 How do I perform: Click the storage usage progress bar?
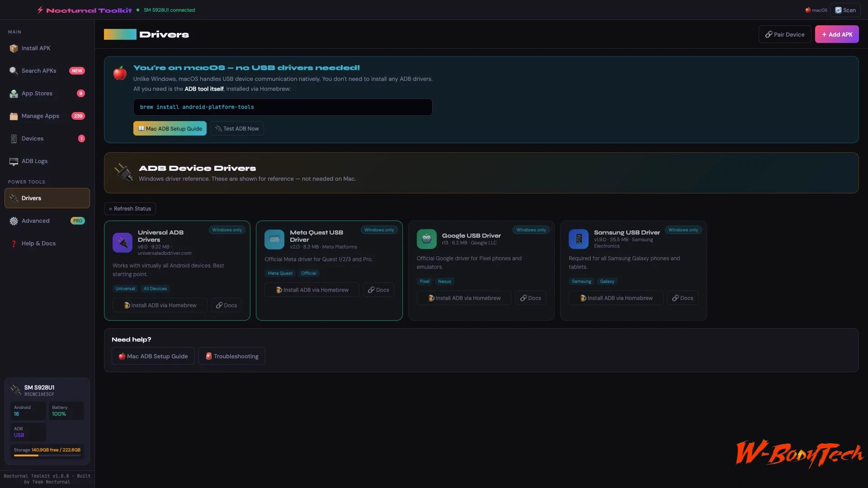(47, 455)
